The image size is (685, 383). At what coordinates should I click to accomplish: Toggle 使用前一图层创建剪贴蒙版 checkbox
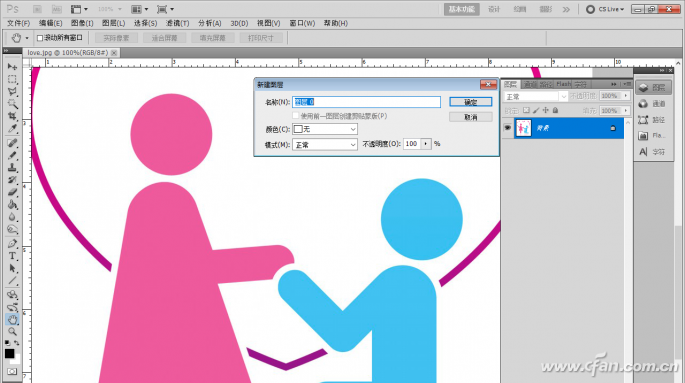[x=296, y=116]
